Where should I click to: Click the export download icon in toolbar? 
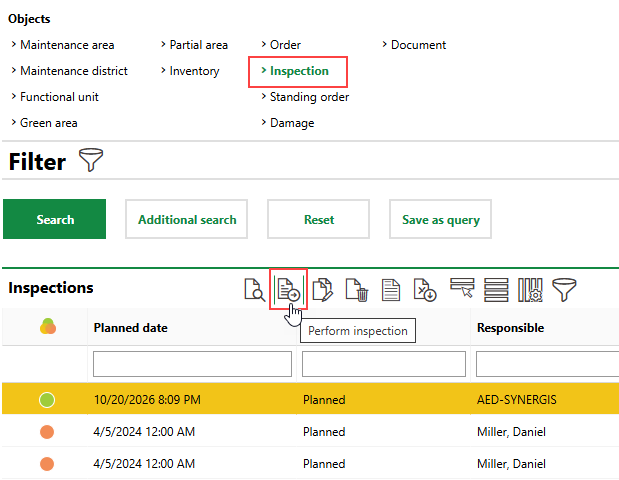coord(426,290)
